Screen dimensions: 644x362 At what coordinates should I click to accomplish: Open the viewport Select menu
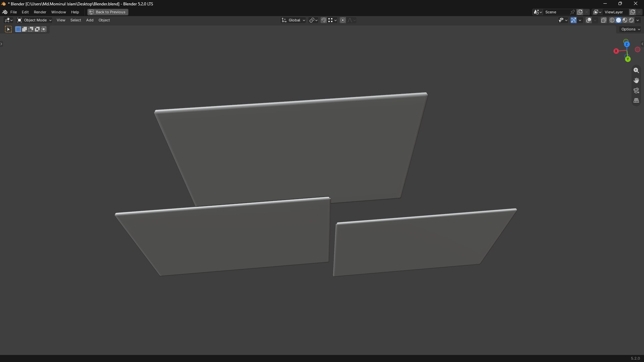coord(75,20)
